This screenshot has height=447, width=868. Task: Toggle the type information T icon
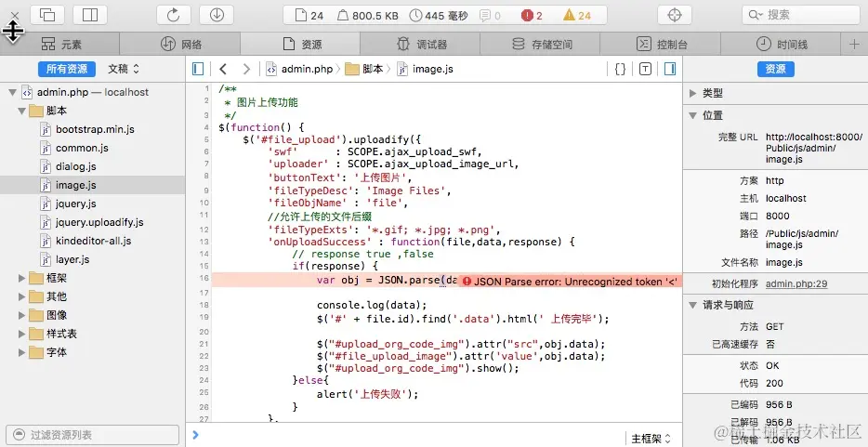(x=645, y=69)
